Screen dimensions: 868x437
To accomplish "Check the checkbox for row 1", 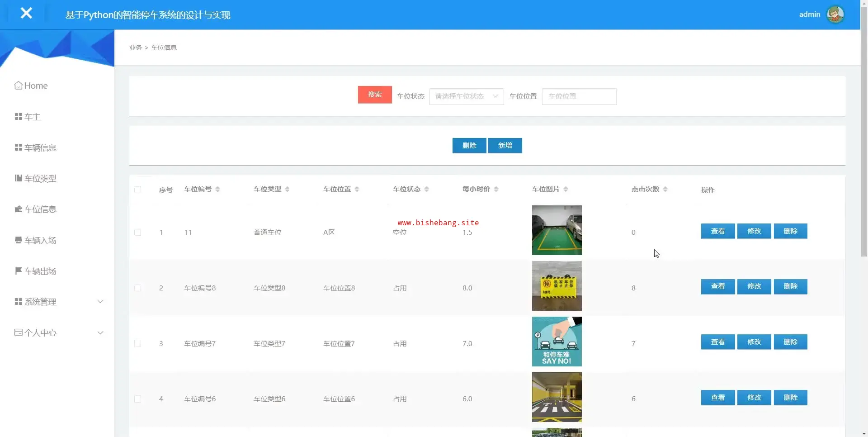I will [138, 233].
